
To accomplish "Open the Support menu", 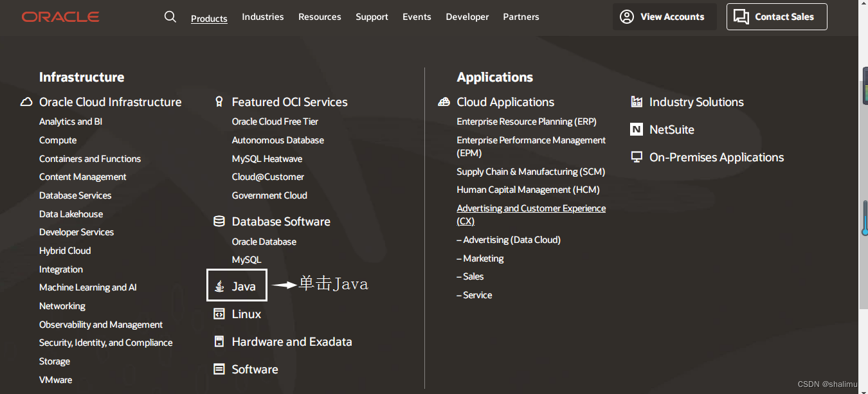I will tap(372, 17).
